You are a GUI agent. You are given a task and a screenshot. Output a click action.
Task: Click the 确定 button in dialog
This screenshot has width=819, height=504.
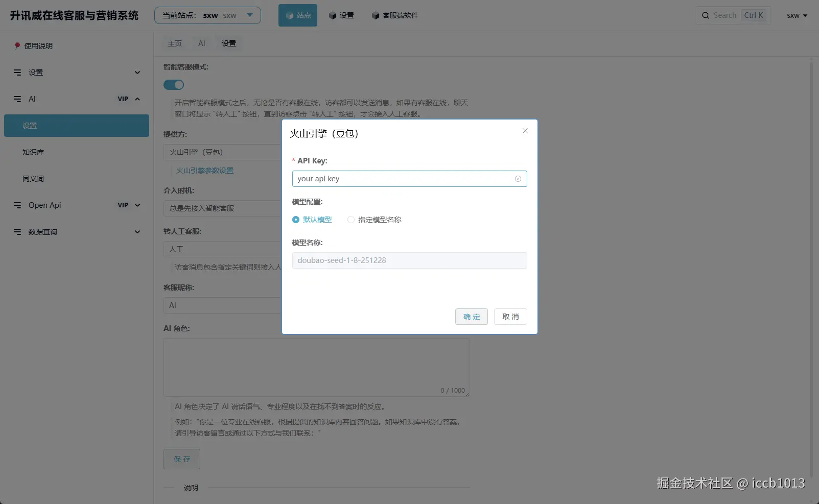[472, 317]
